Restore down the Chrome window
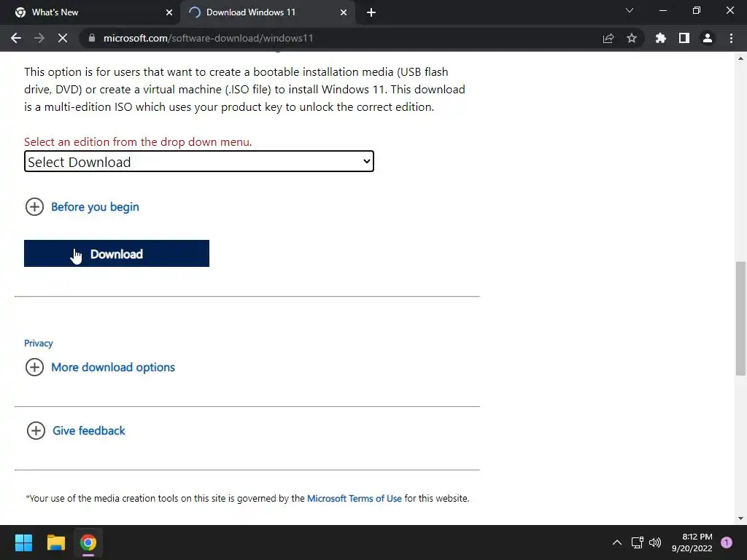The height and width of the screenshot is (560, 747). [x=697, y=10]
